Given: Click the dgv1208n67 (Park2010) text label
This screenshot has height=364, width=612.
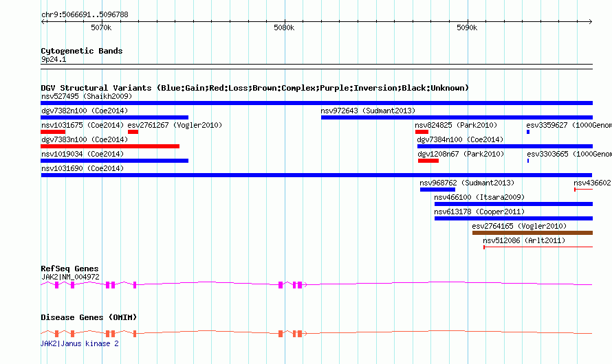Looking at the screenshot, I should (461, 154).
